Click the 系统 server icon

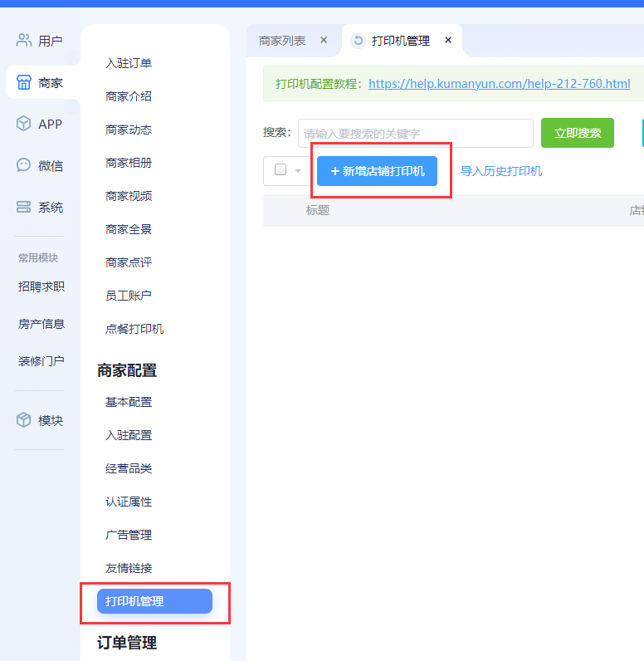pyautogui.click(x=23, y=207)
